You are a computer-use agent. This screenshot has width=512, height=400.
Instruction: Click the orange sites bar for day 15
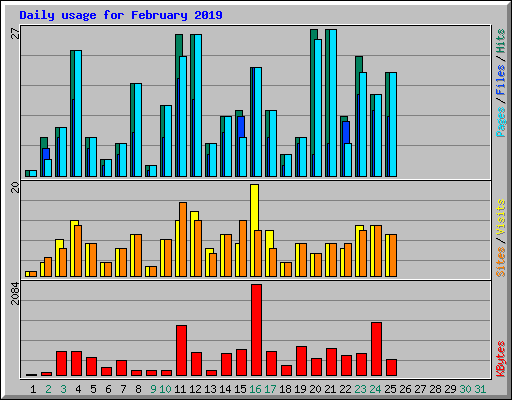click(243, 248)
